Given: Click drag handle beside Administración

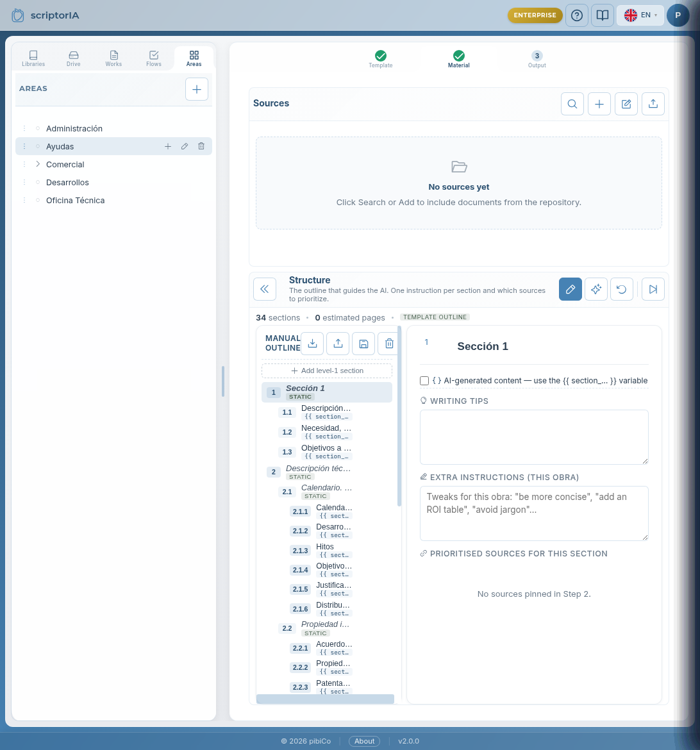Looking at the screenshot, I should pos(24,128).
